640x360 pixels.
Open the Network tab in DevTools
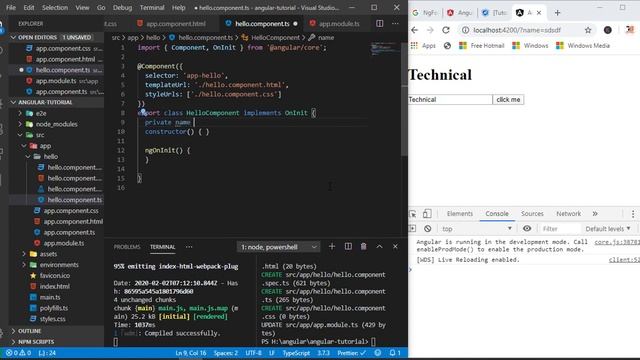click(568, 213)
